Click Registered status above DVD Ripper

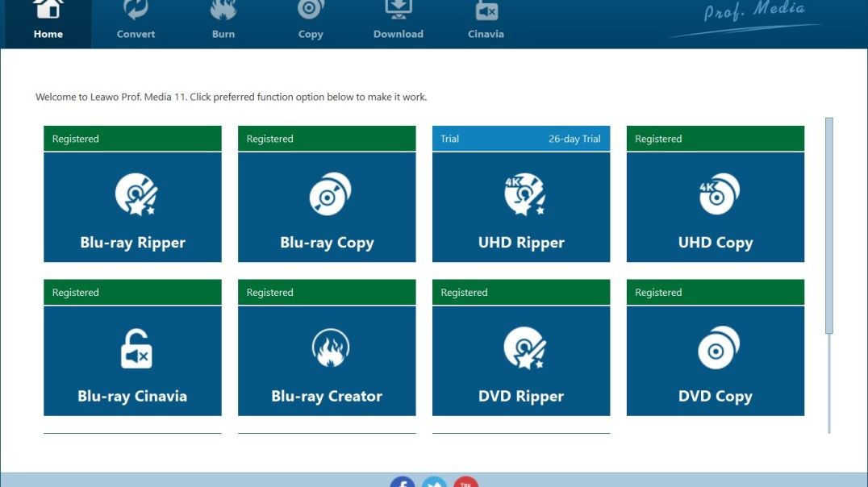[x=464, y=292]
